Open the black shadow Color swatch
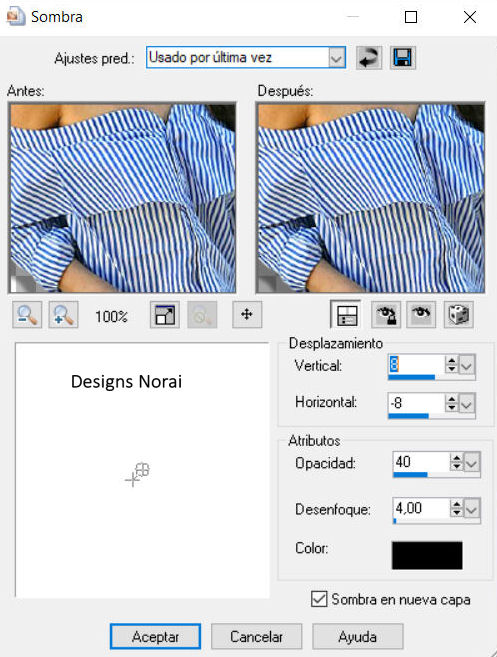 click(x=427, y=555)
